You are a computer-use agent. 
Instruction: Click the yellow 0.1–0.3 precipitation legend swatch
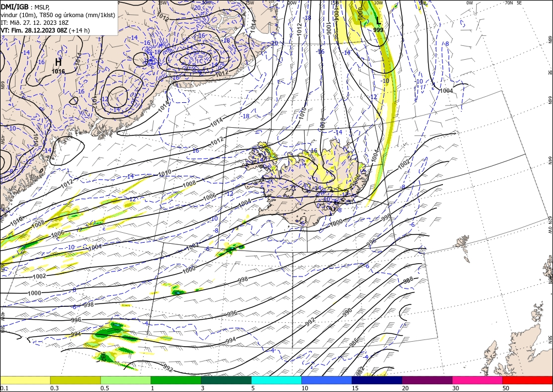pos(25,380)
